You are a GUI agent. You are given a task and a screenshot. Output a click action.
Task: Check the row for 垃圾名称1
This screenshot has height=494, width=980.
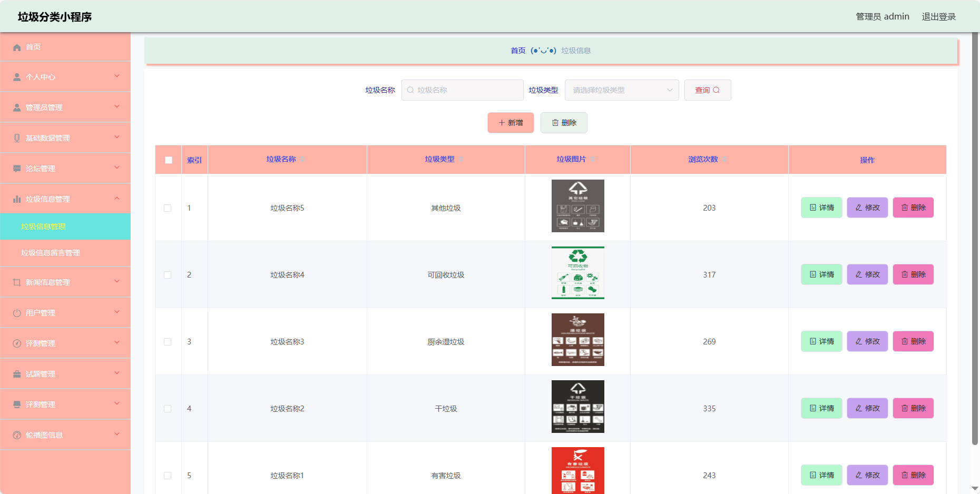[x=168, y=476]
